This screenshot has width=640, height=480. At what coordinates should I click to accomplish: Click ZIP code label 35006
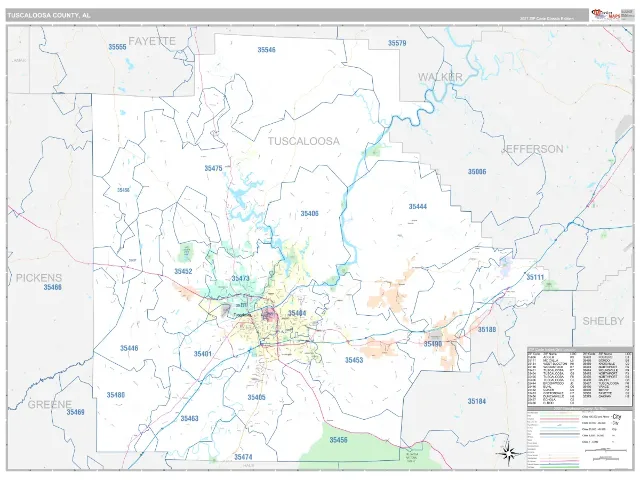pyautogui.click(x=477, y=172)
